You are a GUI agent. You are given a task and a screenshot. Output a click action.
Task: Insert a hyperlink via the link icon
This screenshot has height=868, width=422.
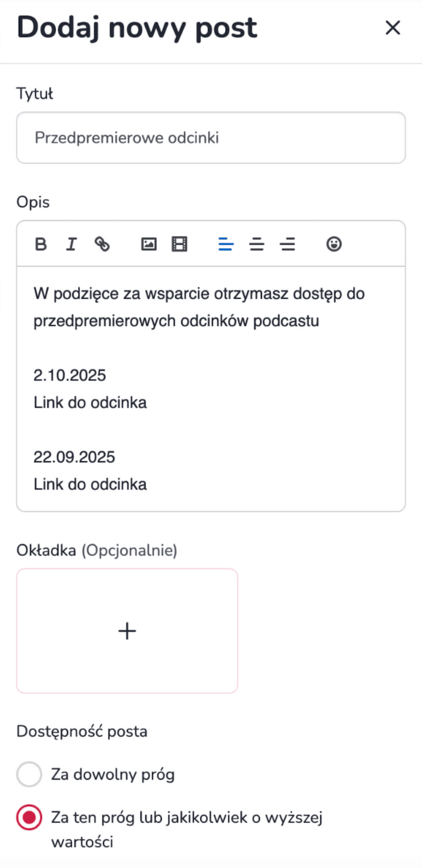tap(102, 244)
